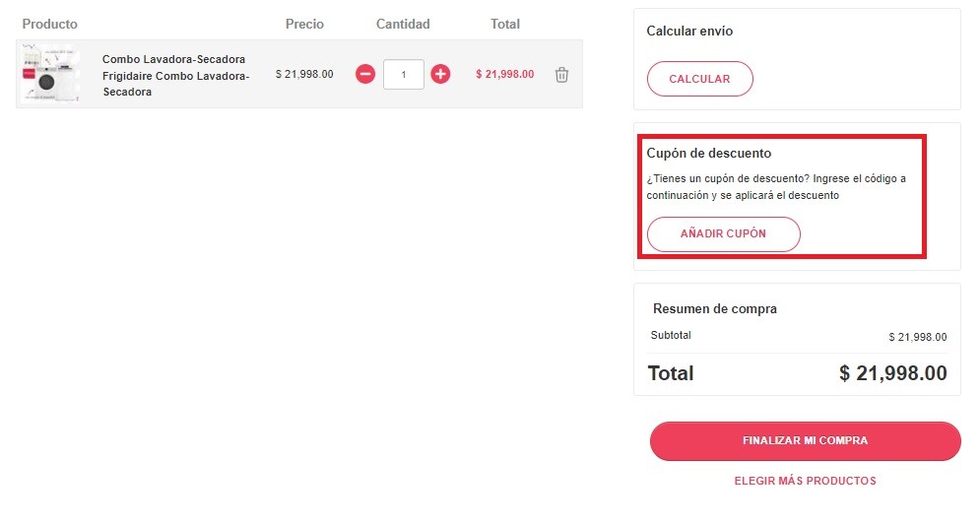Viewport: 980px width, 525px height.
Task: Click the AÑADIR CUPÓN button
Action: (x=723, y=234)
